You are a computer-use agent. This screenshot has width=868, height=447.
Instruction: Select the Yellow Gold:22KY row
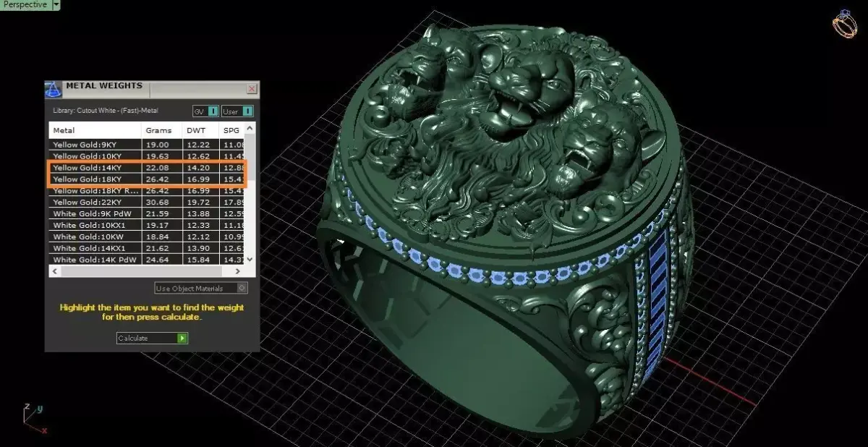[x=148, y=203]
